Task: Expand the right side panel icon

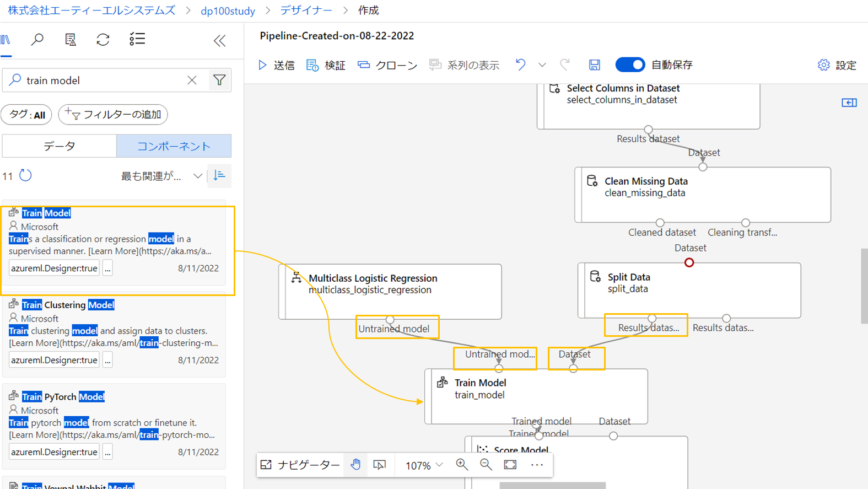Action: tap(849, 103)
